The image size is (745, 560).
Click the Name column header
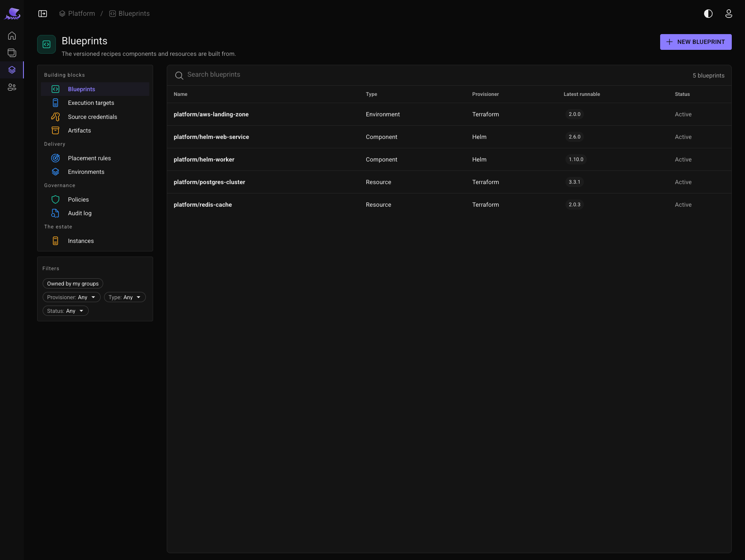click(x=180, y=94)
